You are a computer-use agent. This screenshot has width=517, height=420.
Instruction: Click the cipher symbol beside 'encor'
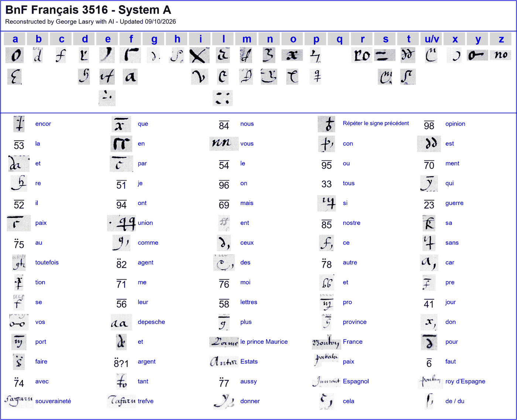pos(19,124)
